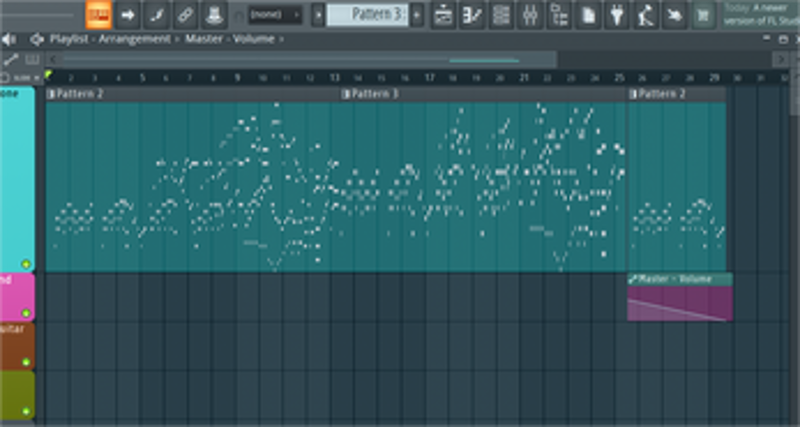800x427 pixels.
Task: Open the Master - Volume breadcrumb menu
Action: [x=229, y=39]
